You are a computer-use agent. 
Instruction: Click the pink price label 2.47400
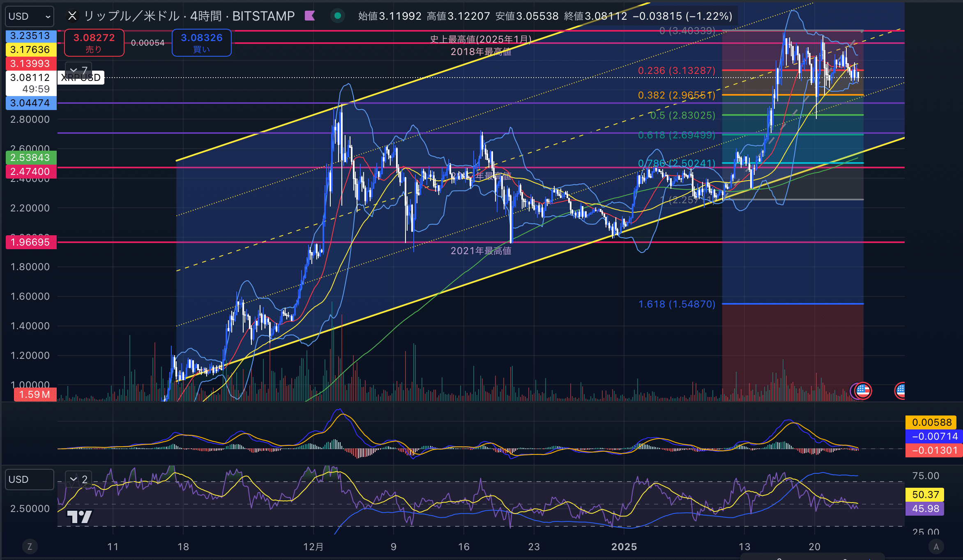pos(31,172)
